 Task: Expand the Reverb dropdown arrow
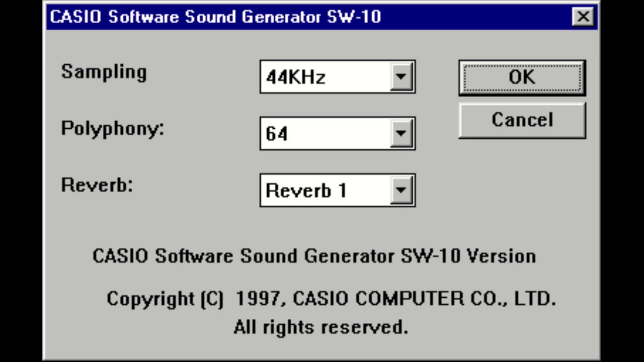pos(401,191)
